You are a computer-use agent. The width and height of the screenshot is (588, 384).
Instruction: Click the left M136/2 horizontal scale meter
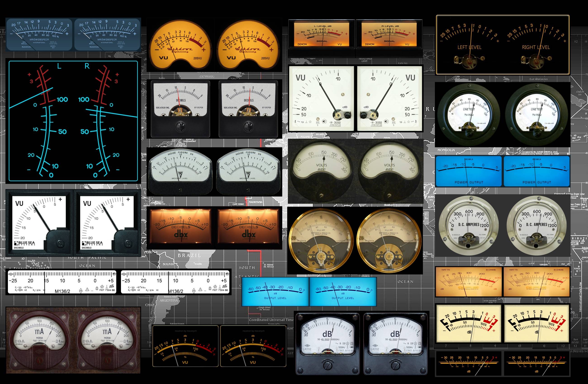62,282
